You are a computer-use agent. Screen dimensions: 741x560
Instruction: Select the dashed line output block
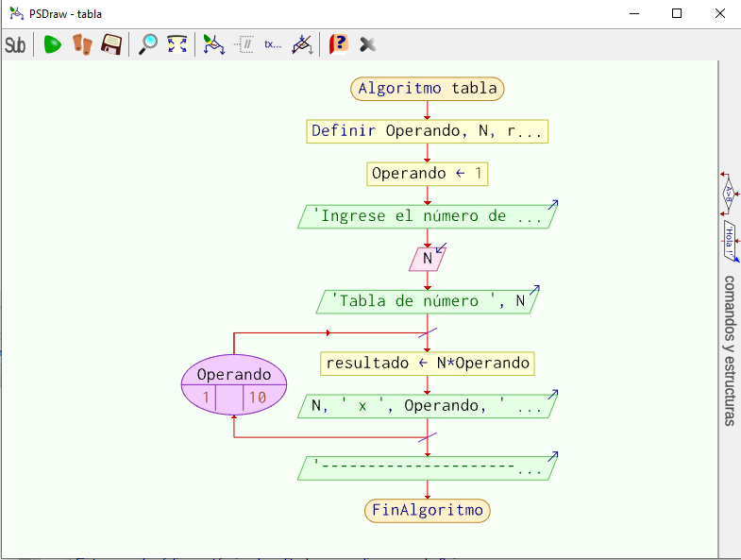point(428,467)
